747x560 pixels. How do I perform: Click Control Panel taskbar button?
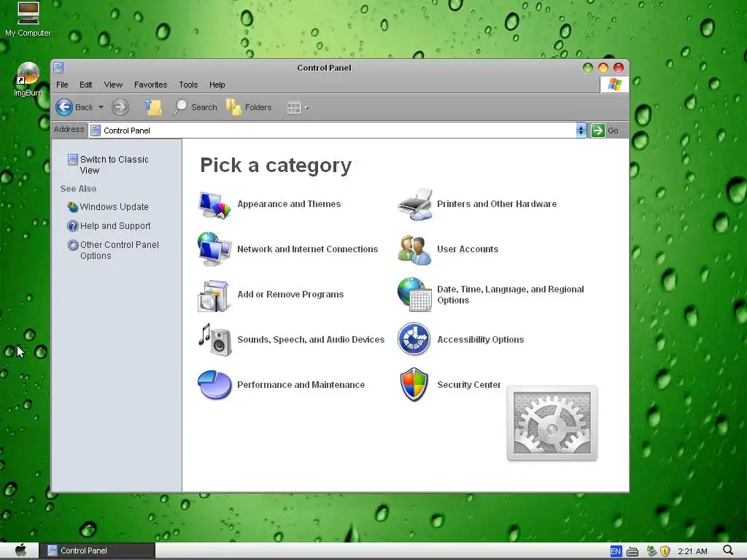(97, 551)
